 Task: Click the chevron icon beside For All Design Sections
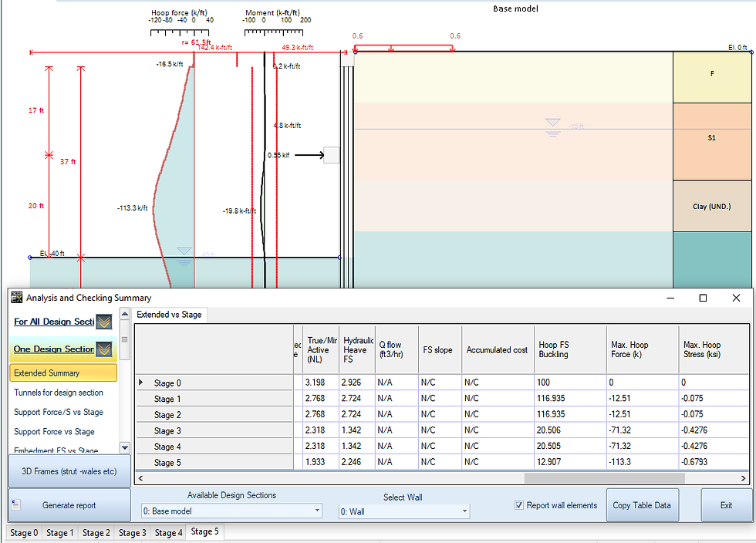(x=104, y=322)
